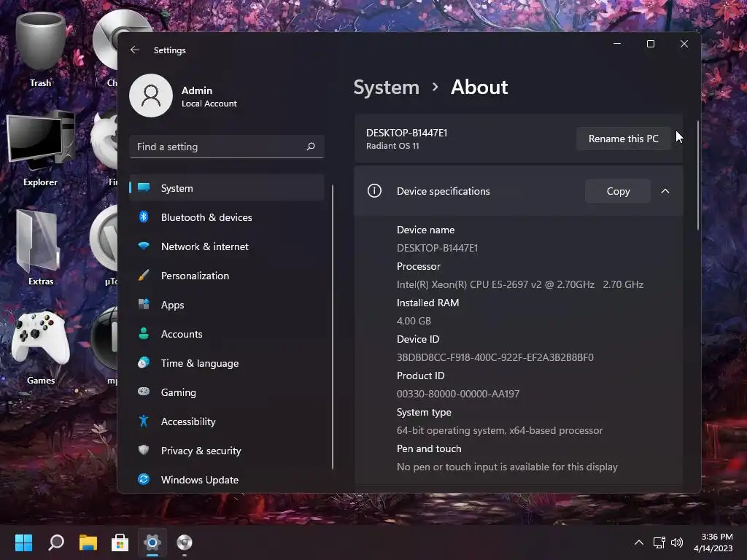The height and width of the screenshot is (560, 747).
Task: Click the Gaming controller icon in the sidebar
Action: coord(144,392)
